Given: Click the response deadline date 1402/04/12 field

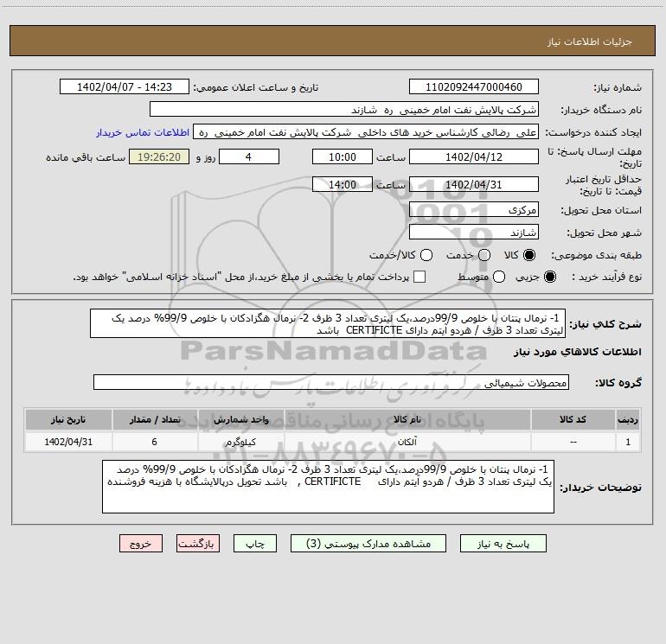Looking at the screenshot, I should tap(474, 156).
